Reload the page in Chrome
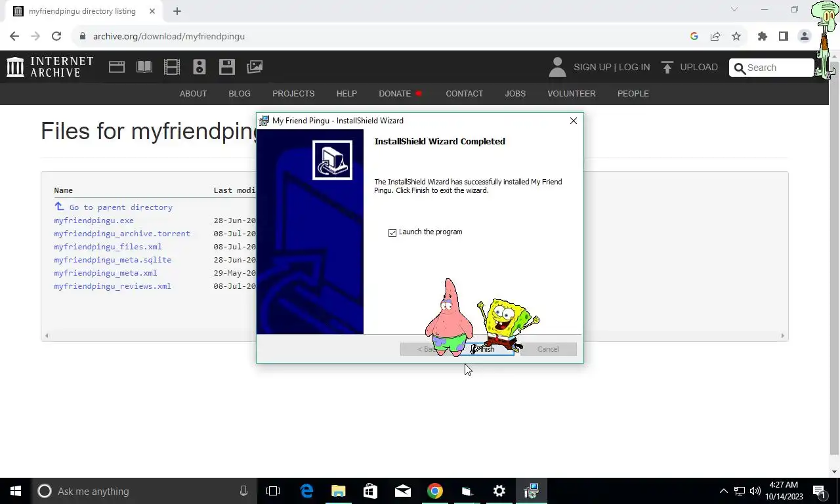This screenshot has width=840, height=504. (56, 36)
